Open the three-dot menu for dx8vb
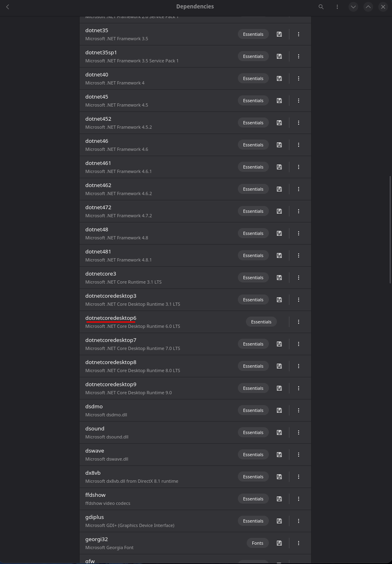392x564 pixels. [x=299, y=477]
